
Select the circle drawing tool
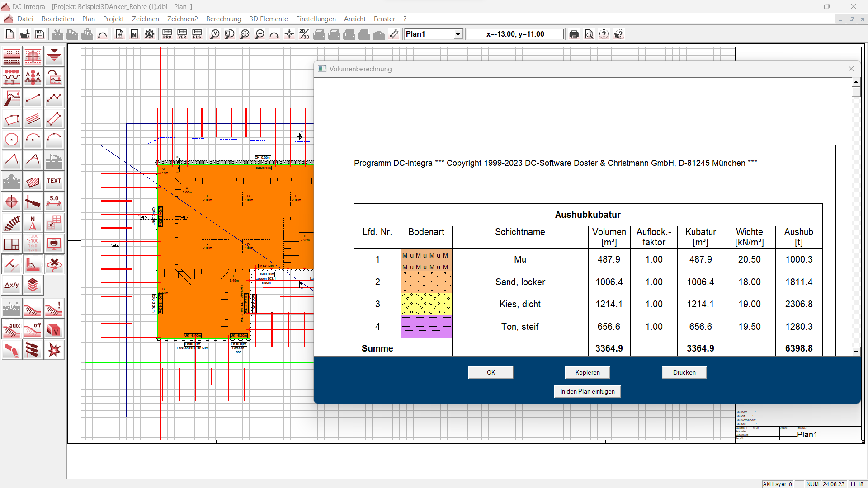point(12,140)
